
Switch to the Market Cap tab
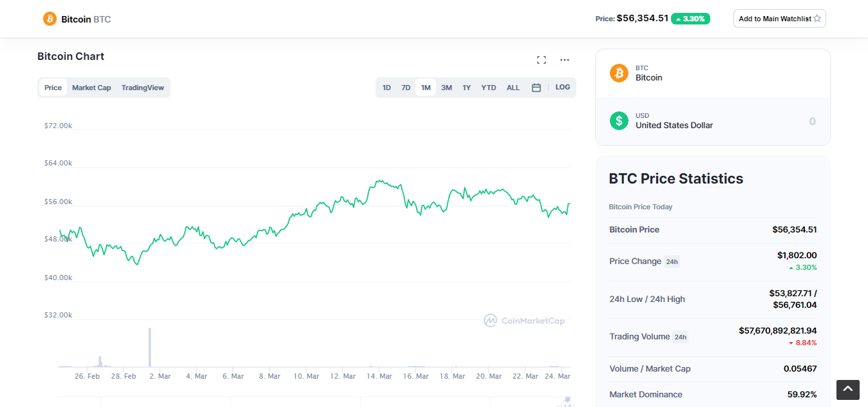[91, 88]
